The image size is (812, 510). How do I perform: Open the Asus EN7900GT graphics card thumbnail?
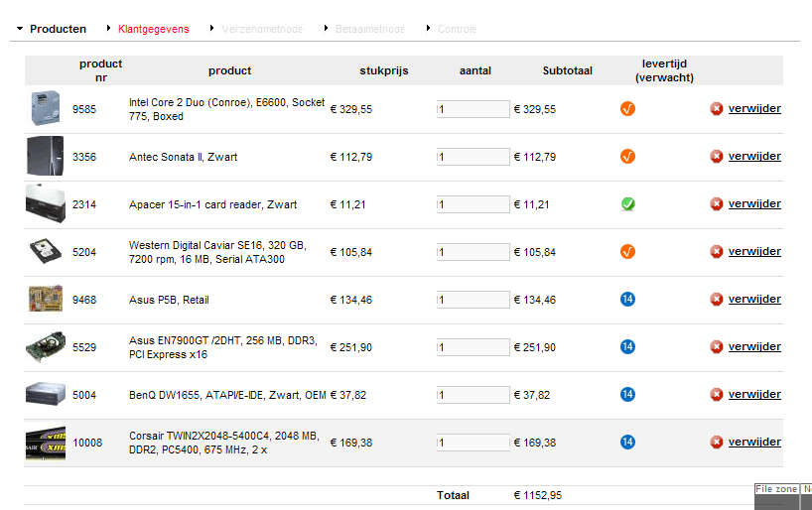click(x=46, y=346)
